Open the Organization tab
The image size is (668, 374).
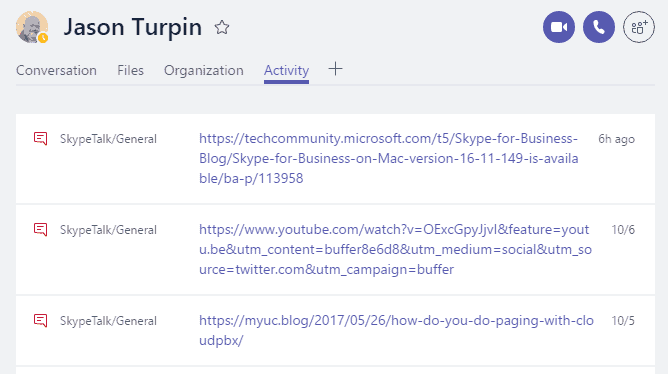click(x=204, y=70)
